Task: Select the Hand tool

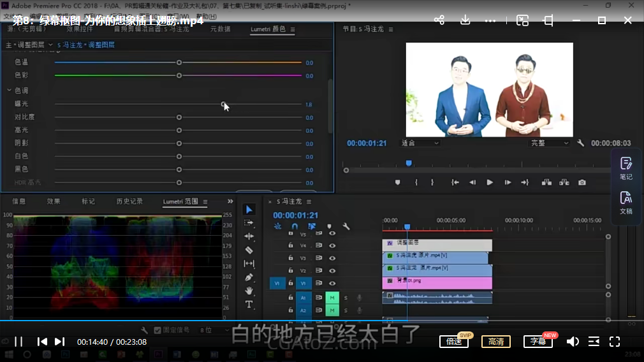Action: [x=249, y=291]
